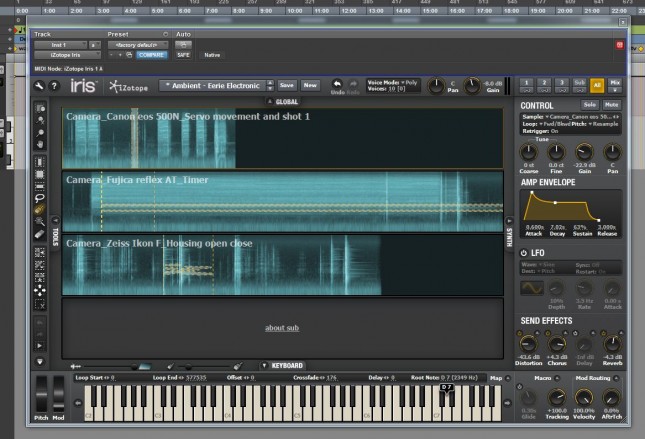Switch to the All layers tab

pyautogui.click(x=598, y=86)
